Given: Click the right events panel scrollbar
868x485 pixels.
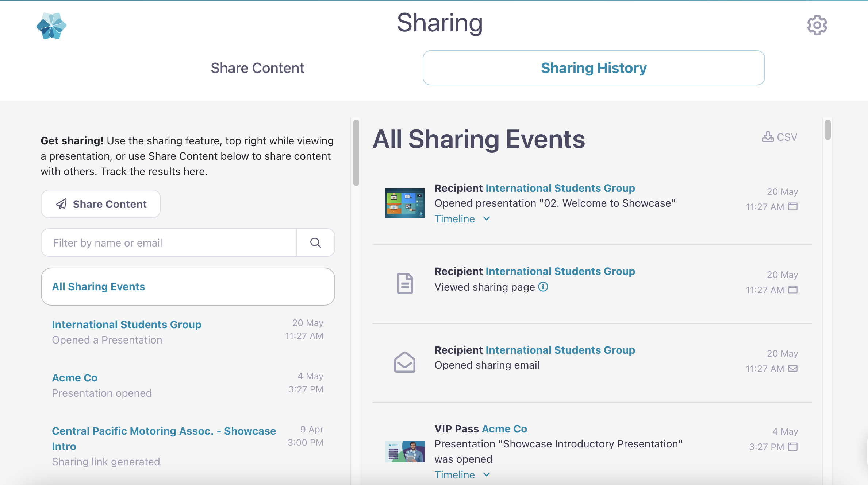Looking at the screenshot, I should [827, 130].
